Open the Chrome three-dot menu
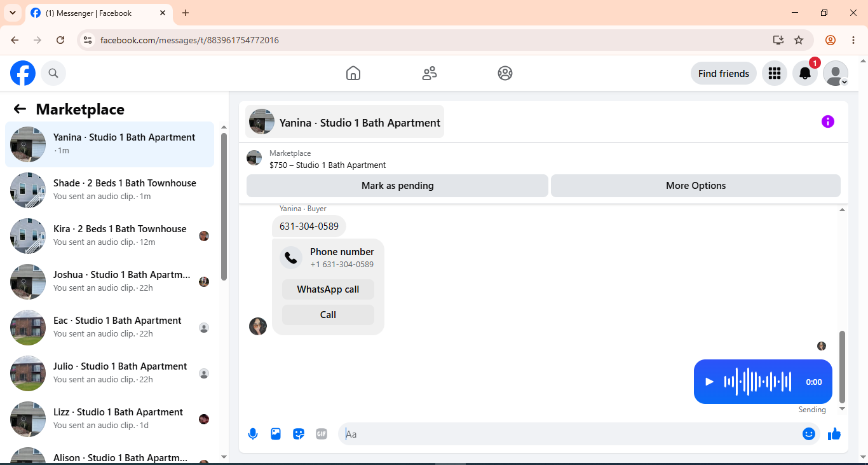This screenshot has width=868, height=465. click(853, 40)
